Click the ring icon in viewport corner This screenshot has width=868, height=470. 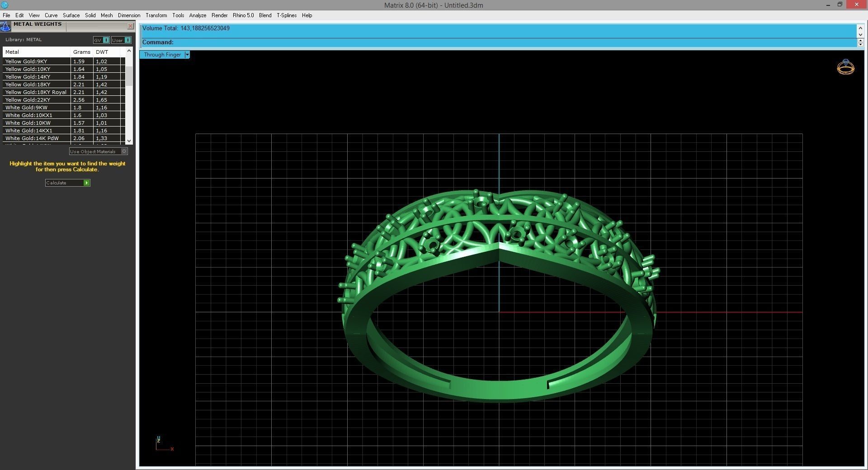(845, 67)
